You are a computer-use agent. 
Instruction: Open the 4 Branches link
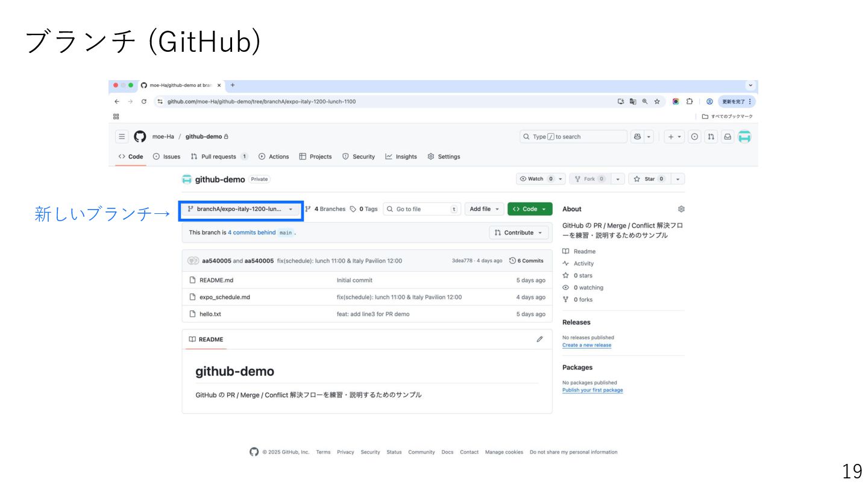click(x=325, y=209)
